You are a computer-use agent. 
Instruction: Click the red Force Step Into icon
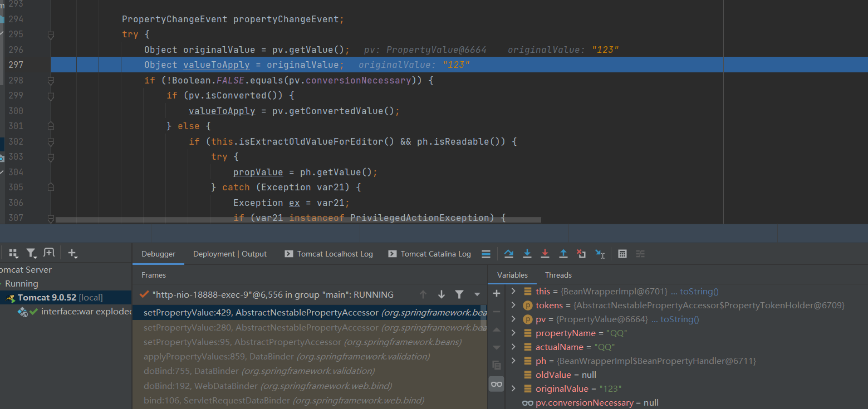coord(545,254)
